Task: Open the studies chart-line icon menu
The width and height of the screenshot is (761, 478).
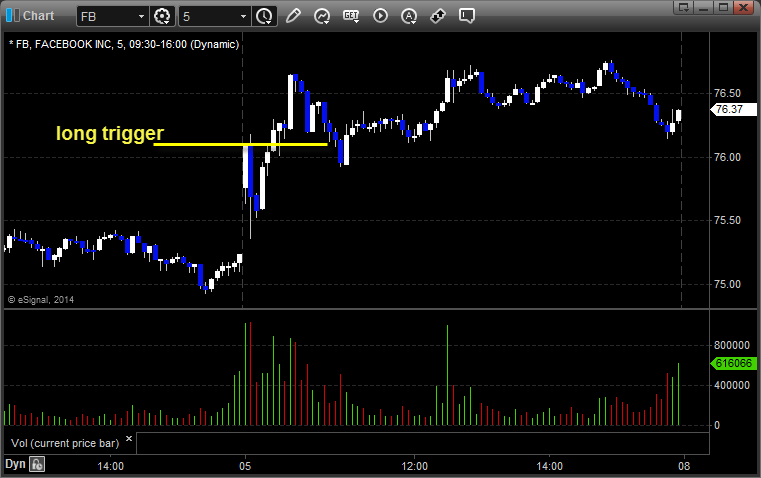Action: click(322, 16)
